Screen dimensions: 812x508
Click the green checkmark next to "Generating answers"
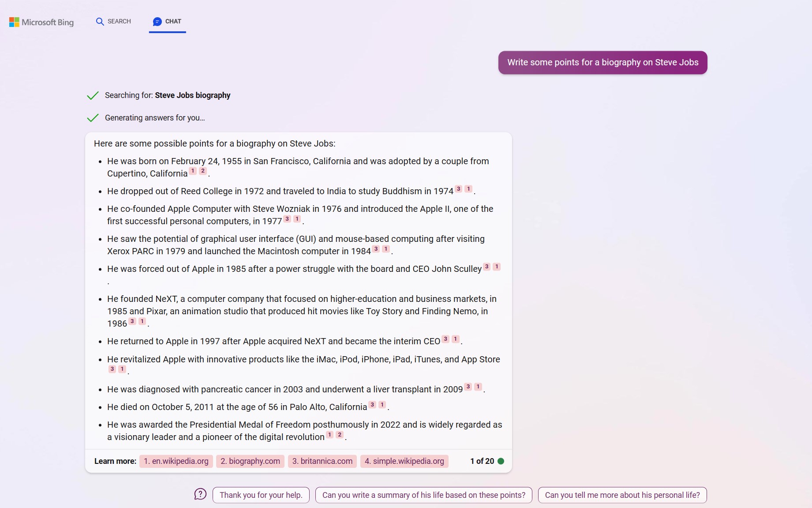tap(93, 118)
